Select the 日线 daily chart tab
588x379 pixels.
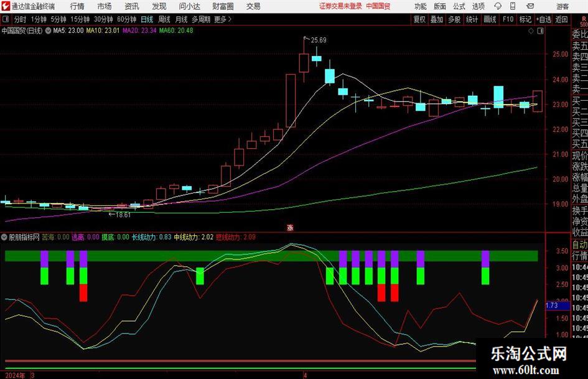click(x=147, y=19)
